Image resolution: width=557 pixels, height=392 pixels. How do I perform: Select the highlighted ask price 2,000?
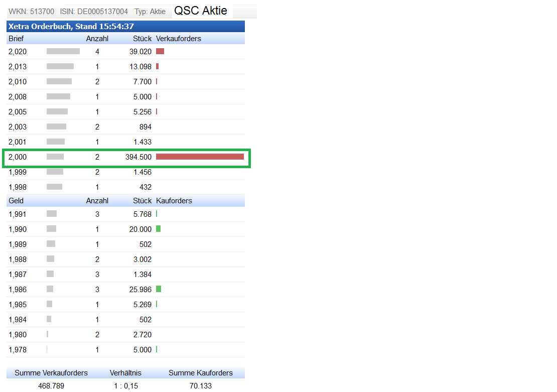(x=18, y=157)
